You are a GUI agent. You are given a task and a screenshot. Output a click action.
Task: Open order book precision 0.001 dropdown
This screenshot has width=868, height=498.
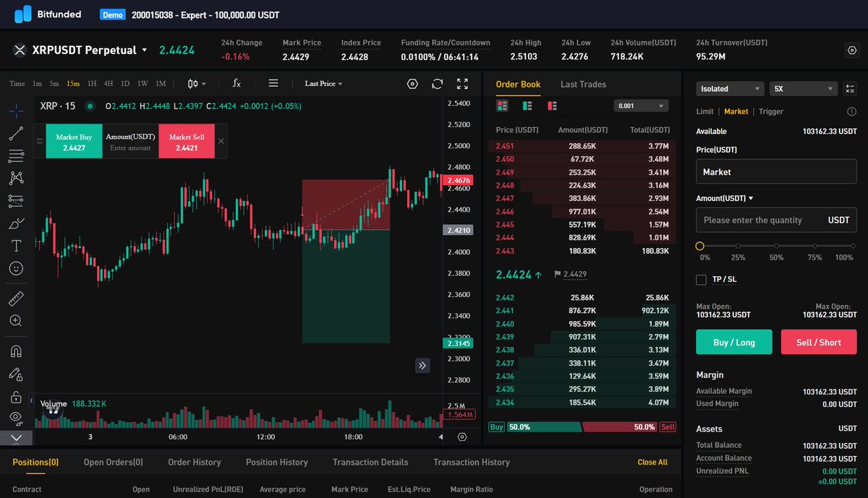640,106
